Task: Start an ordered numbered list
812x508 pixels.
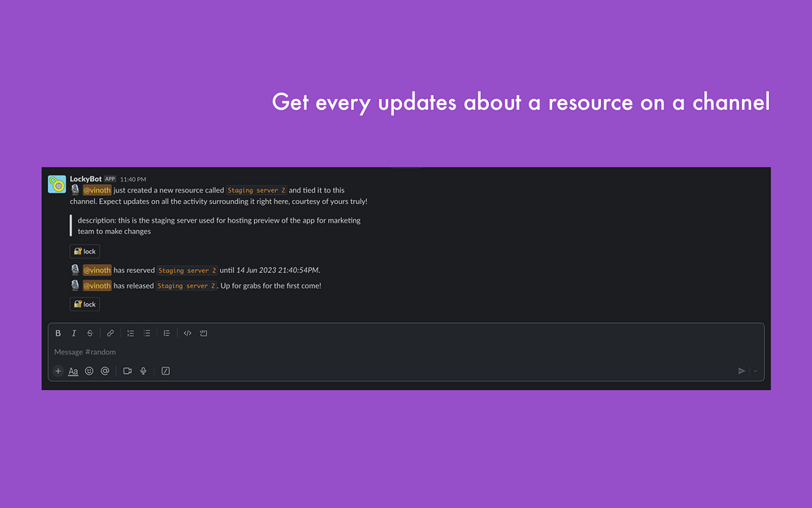Action: click(x=131, y=333)
